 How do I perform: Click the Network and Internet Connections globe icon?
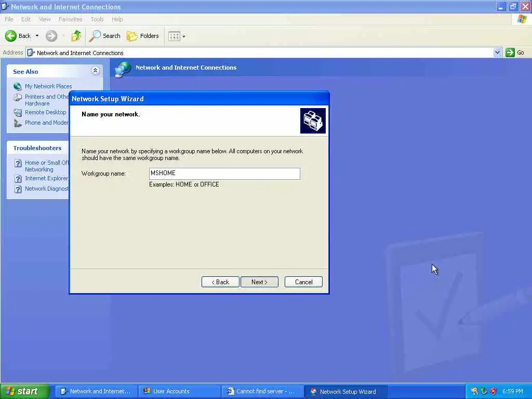pyautogui.click(x=123, y=69)
